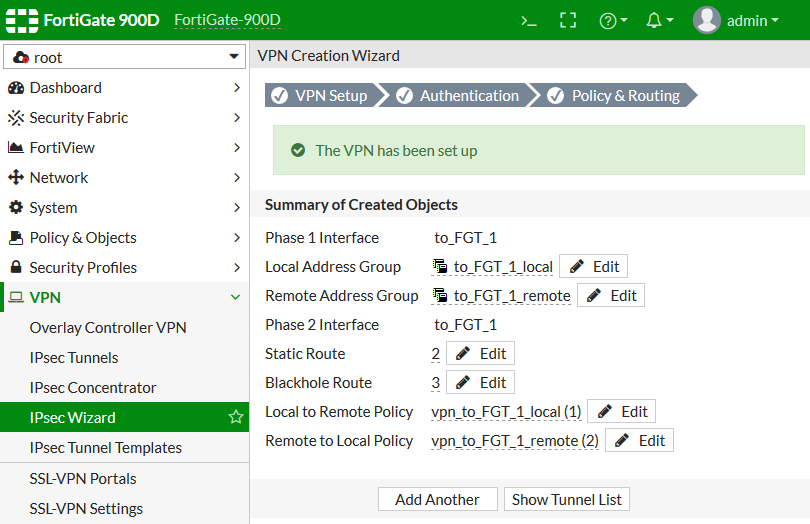The height and width of the screenshot is (524, 810).
Task: Click the Authentication wizard step
Action: pos(459,96)
